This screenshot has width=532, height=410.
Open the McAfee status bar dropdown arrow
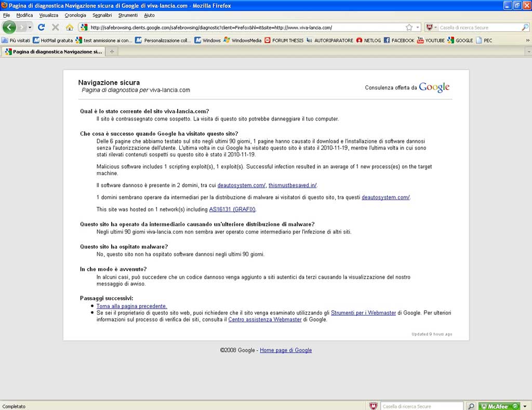[x=525, y=406]
